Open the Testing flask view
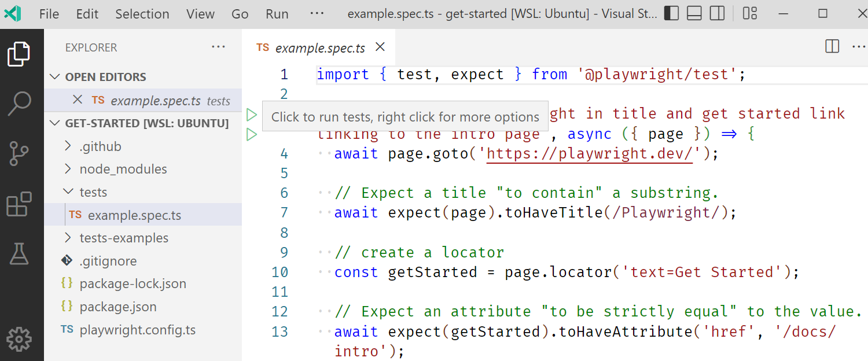The width and height of the screenshot is (868, 361). [19, 253]
